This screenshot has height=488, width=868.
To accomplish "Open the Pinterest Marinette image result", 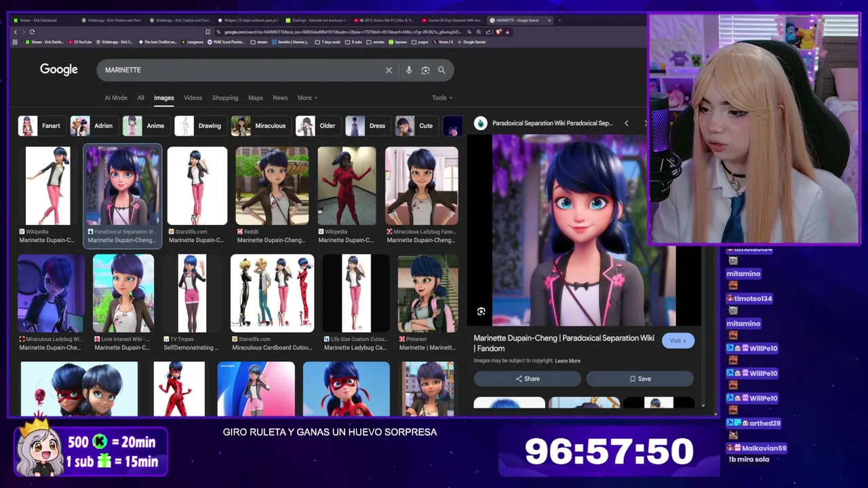I will pos(428,303).
